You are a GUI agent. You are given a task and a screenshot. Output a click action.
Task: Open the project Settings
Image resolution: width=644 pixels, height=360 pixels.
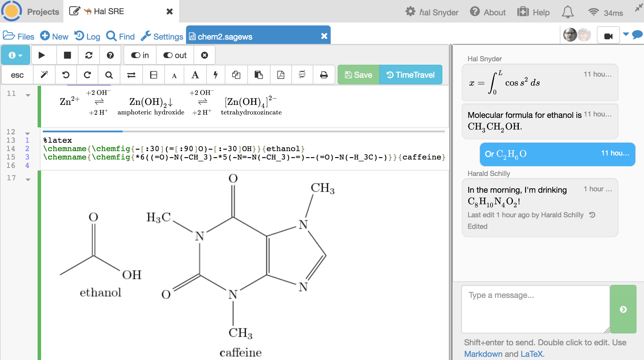point(162,36)
